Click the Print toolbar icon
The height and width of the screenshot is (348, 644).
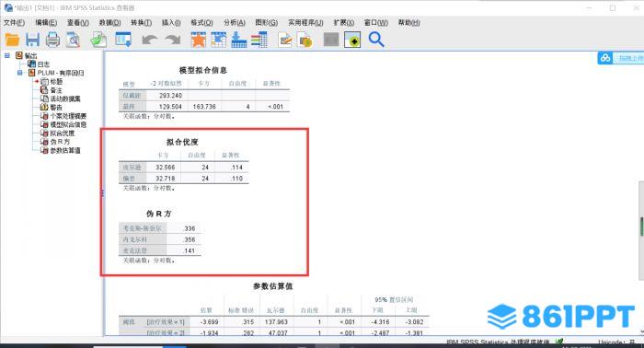click(x=52, y=40)
